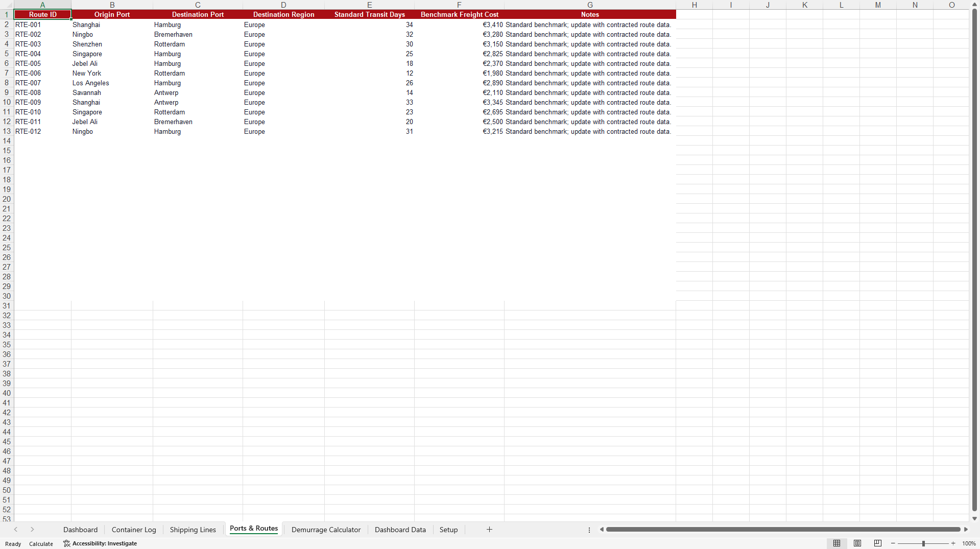Select the €3,345 freight cost cell
Viewport: 980px width, 549px height.
click(459, 102)
